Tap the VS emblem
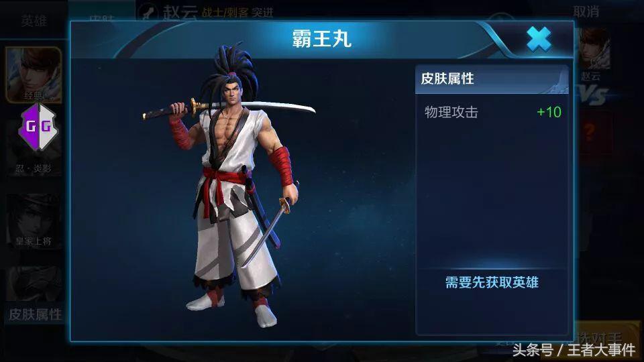 coord(592,95)
